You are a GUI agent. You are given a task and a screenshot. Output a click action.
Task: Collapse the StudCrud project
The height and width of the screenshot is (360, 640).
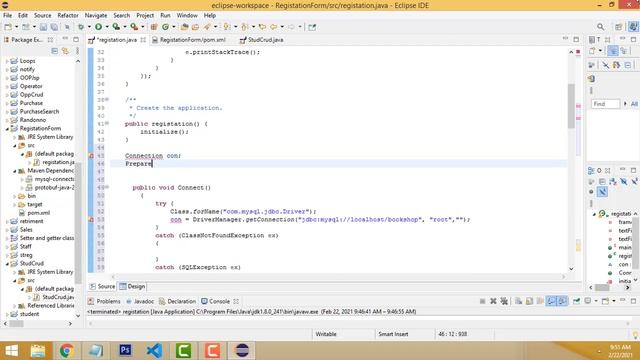point(7,264)
